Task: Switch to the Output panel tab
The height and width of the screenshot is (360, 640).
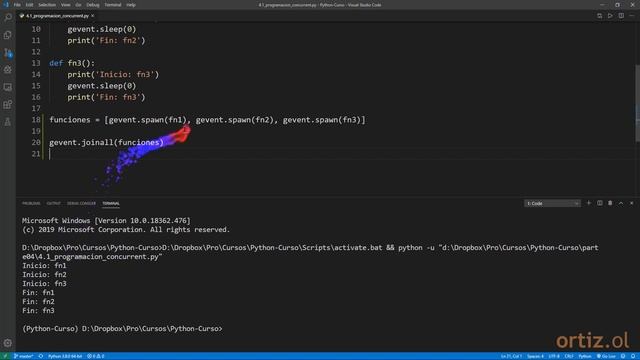Action: point(53,203)
